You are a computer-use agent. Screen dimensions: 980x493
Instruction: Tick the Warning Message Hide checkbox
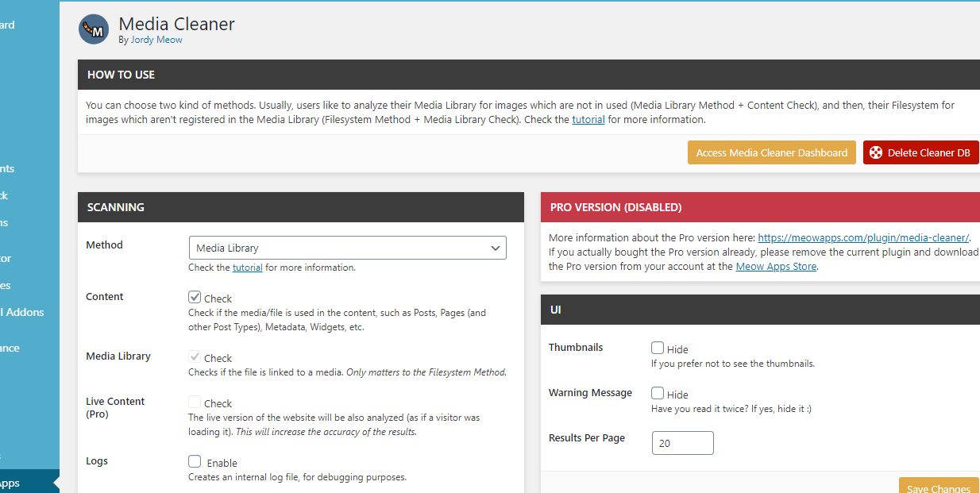[658, 393]
